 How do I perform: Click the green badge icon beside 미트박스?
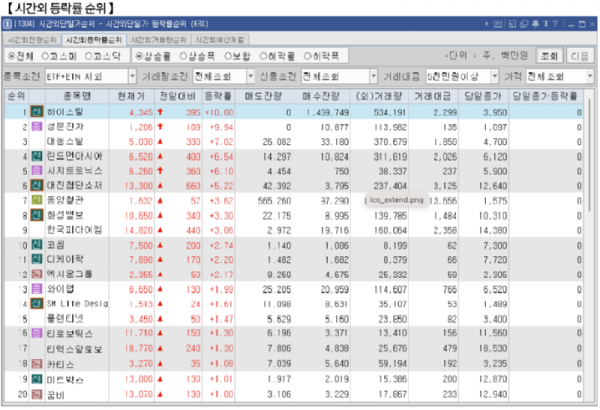(37, 379)
